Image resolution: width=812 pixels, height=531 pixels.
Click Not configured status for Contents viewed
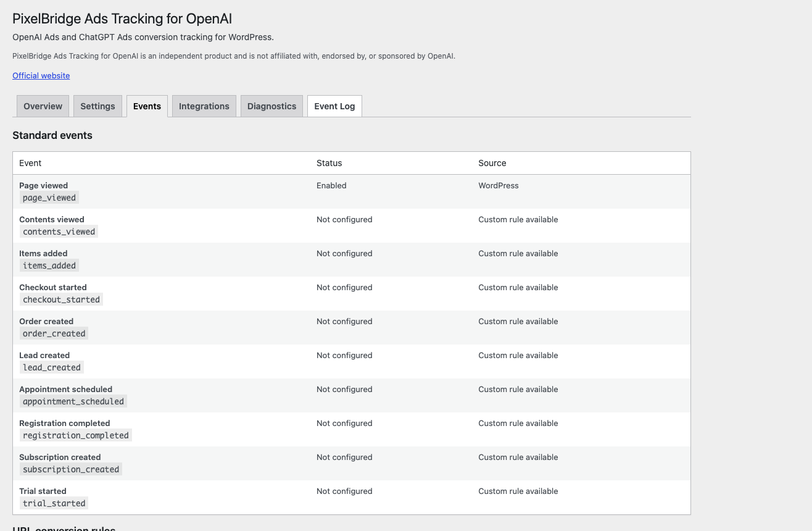pos(344,219)
